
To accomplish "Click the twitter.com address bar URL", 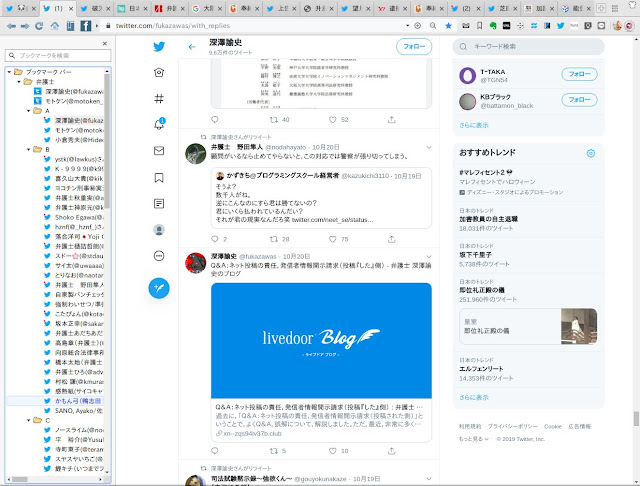I will [173, 26].
